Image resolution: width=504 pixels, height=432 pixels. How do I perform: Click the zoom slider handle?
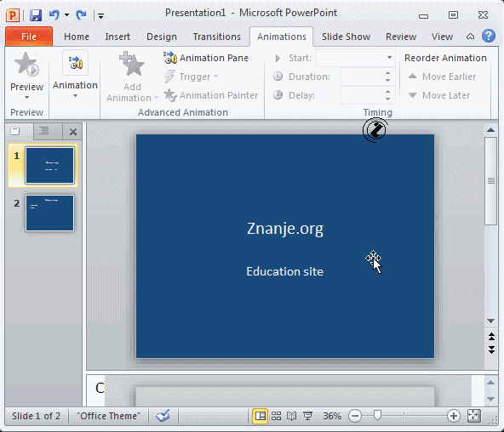[378, 416]
